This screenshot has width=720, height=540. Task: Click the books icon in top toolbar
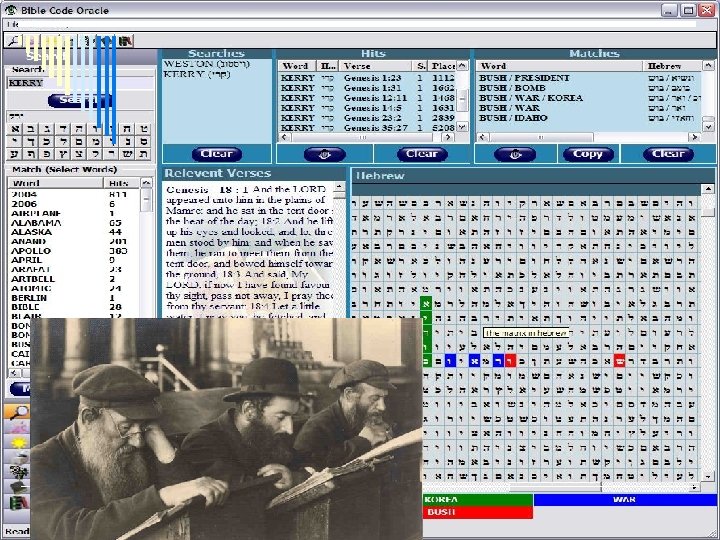coord(126,41)
